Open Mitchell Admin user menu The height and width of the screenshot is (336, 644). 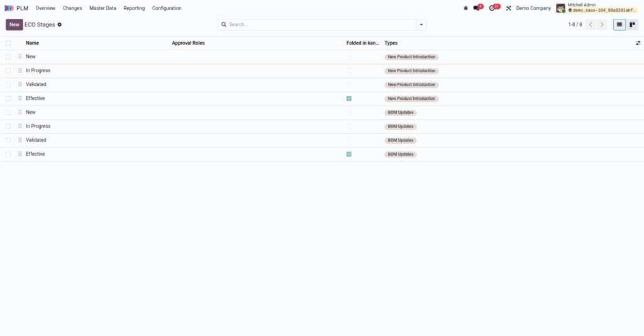597,8
